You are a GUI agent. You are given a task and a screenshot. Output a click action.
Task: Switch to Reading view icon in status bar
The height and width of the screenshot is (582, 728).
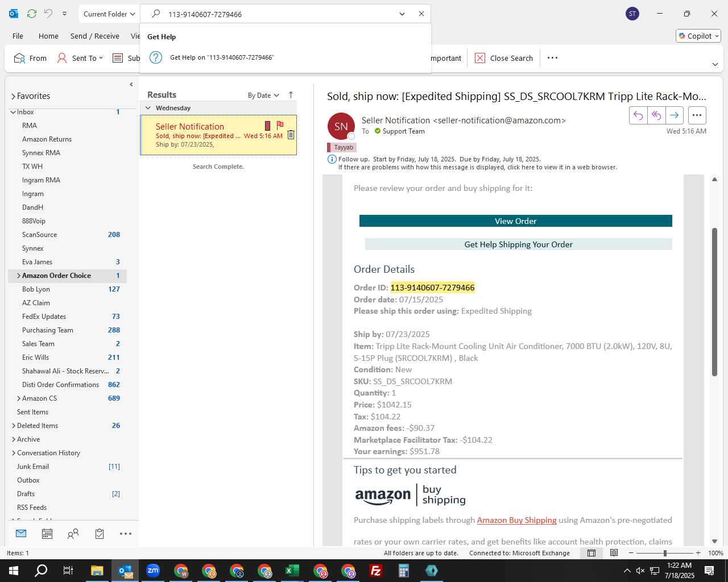point(614,553)
